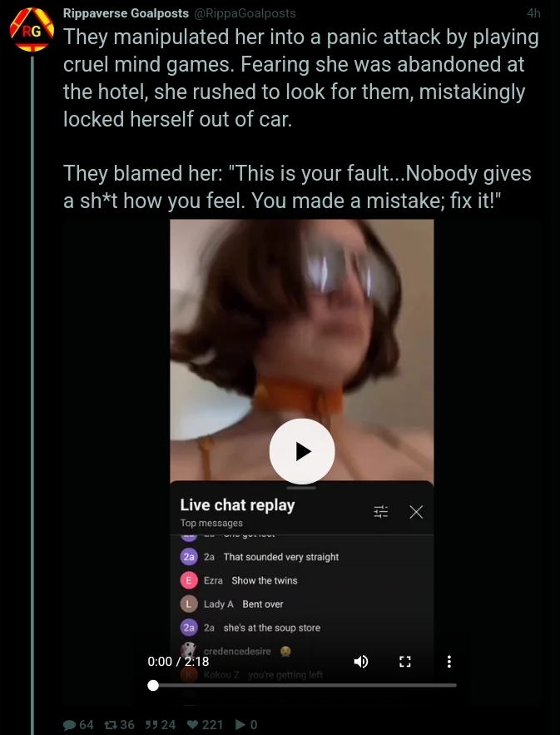Click the quote icon with 24
This screenshot has height=735, width=560.
tap(151, 725)
